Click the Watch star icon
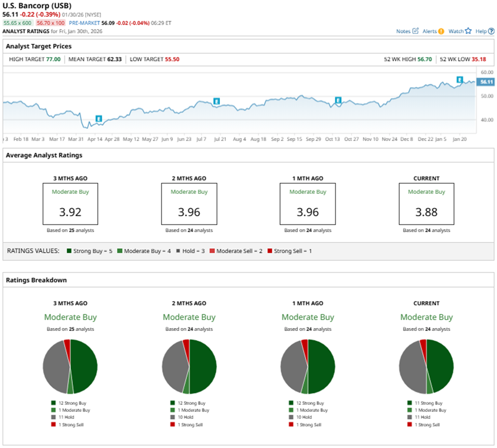497x448 pixels. coord(468,31)
